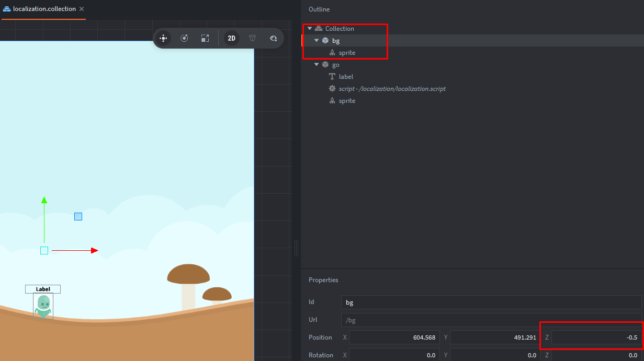The height and width of the screenshot is (361, 644).
Task: Select the go row in the Outline
Action: click(473, 65)
